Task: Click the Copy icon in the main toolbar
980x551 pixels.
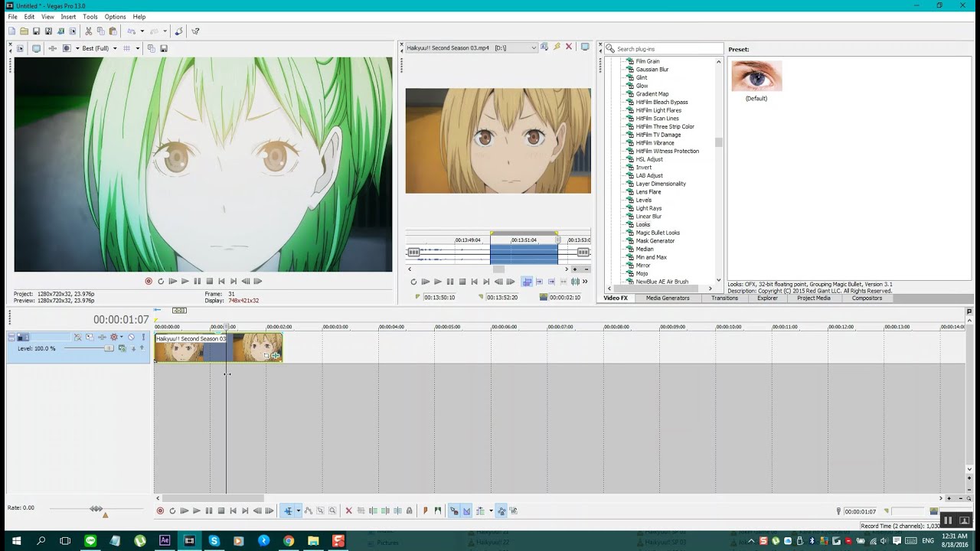Action: [x=100, y=31]
